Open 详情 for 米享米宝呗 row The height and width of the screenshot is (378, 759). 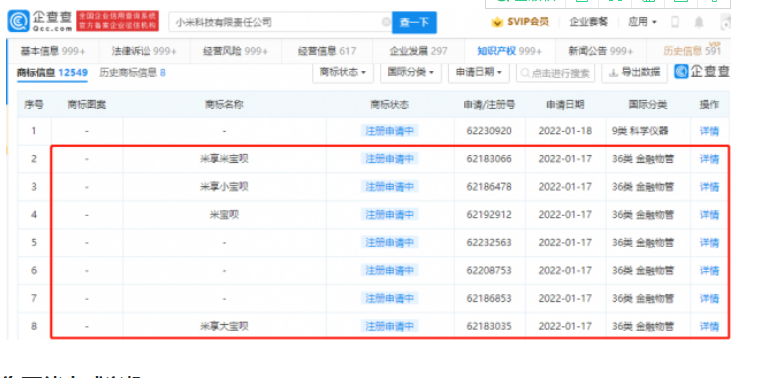pos(709,159)
